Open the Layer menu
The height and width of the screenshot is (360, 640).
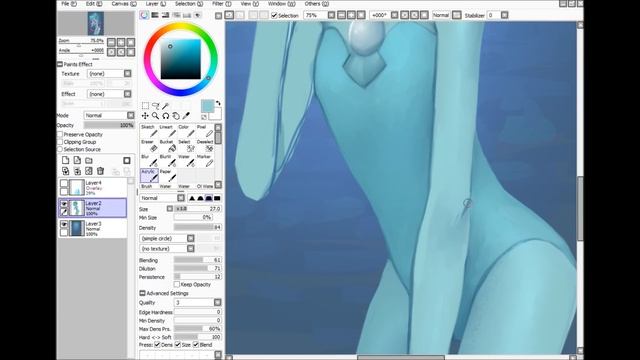click(156, 4)
